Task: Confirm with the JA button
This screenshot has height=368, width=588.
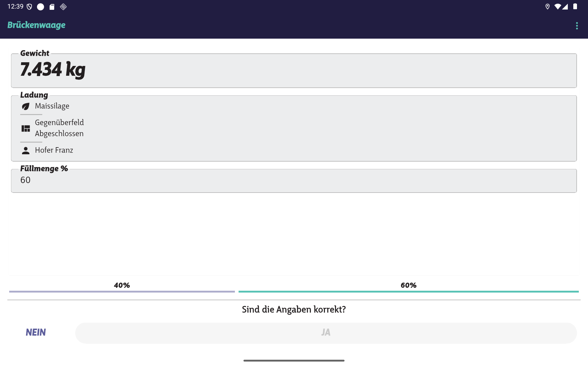Action: click(326, 333)
